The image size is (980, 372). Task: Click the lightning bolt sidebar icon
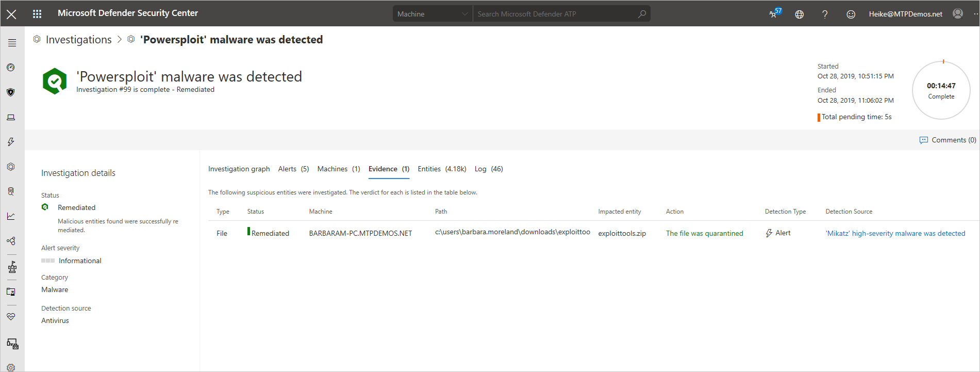[x=11, y=142]
